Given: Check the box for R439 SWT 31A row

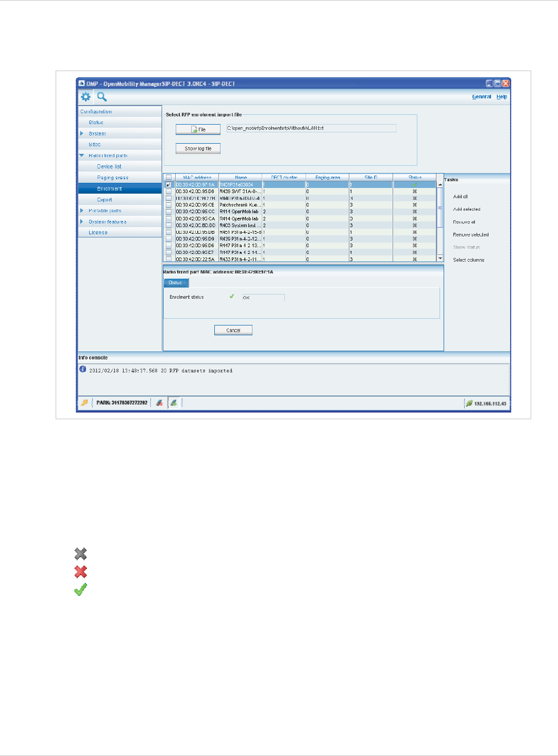Looking at the screenshot, I should 168,191.
